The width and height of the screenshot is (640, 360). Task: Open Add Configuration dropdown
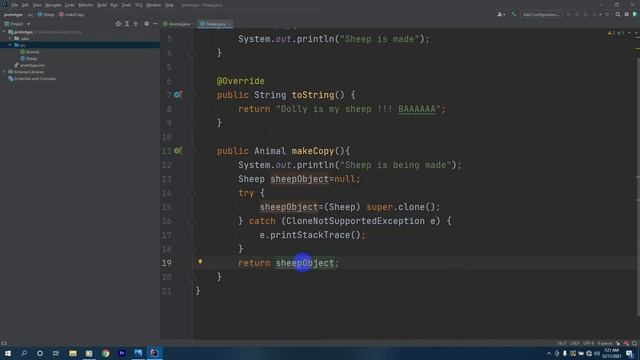coord(541,15)
